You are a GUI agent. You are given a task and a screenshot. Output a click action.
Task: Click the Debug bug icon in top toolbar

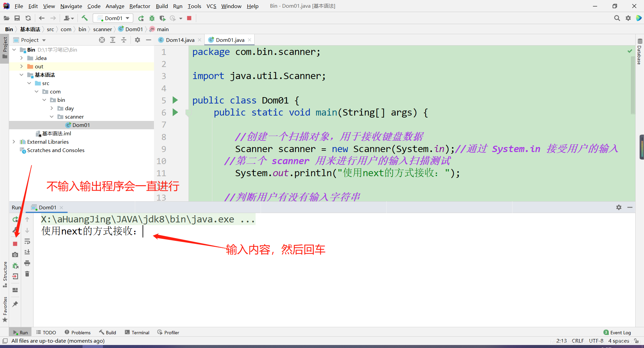pos(152,18)
